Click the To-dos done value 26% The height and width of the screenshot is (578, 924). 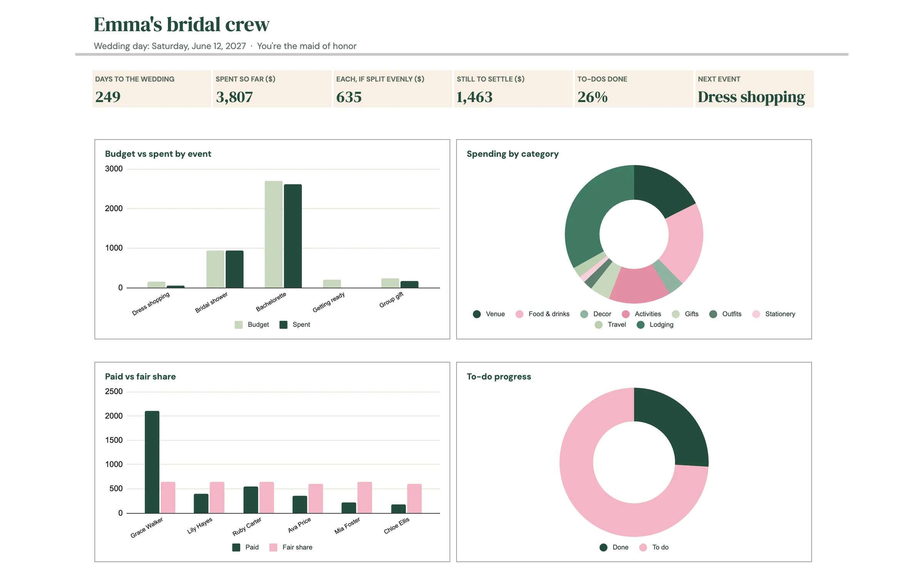click(x=593, y=97)
